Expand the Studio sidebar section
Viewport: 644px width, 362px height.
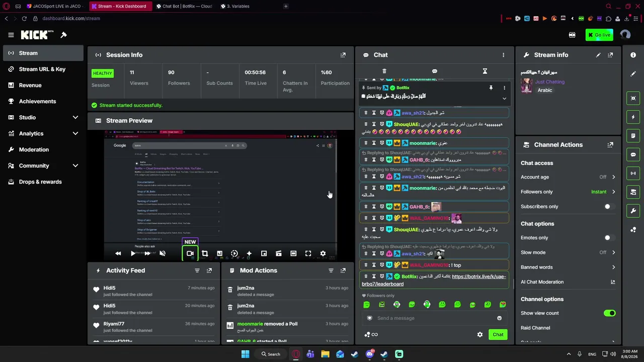click(75, 118)
